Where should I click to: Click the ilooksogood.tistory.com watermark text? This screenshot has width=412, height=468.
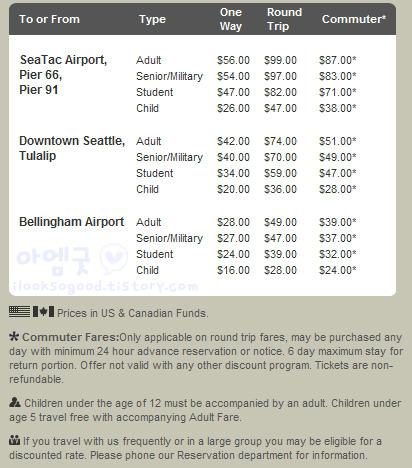click(105, 286)
